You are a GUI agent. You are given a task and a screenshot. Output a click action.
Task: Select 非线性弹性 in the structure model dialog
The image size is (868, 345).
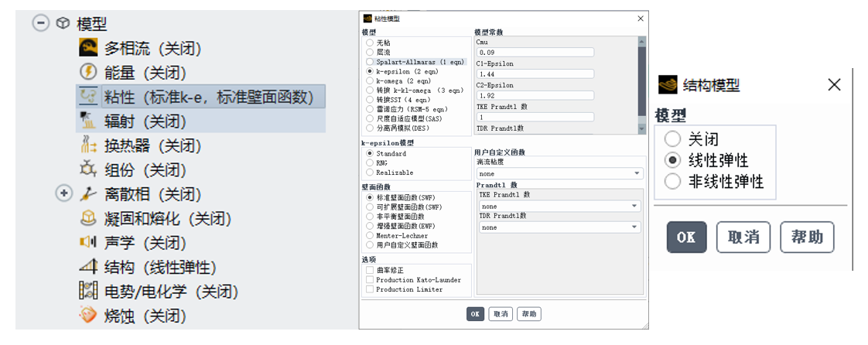pyautogui.click(x=673, y=182)
